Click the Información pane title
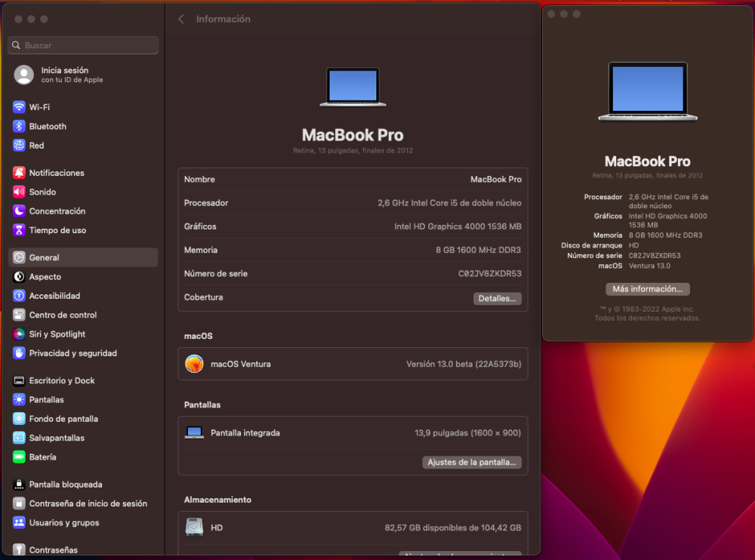 223,20
